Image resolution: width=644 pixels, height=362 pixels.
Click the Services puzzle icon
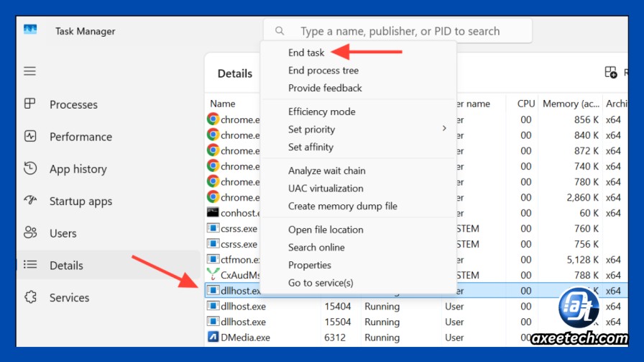30,297
